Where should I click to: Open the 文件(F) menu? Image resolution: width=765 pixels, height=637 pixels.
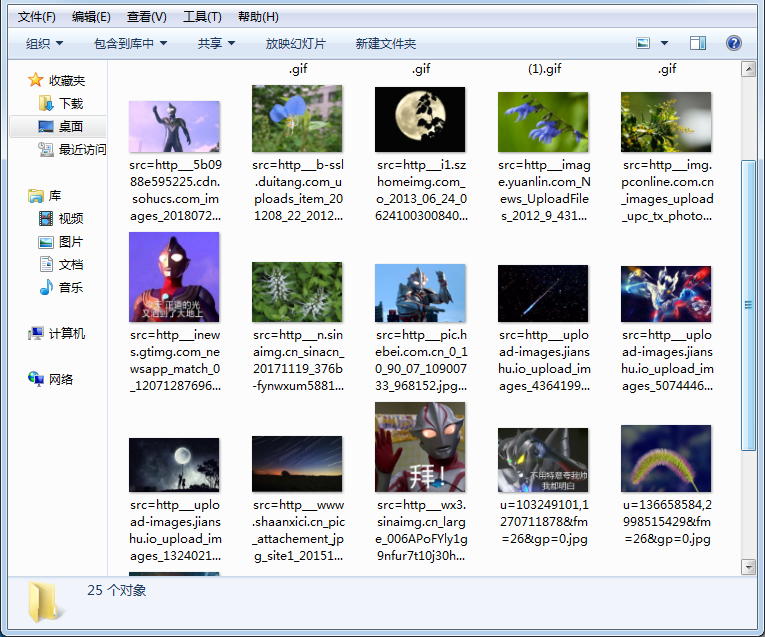(x=37, y=17)
